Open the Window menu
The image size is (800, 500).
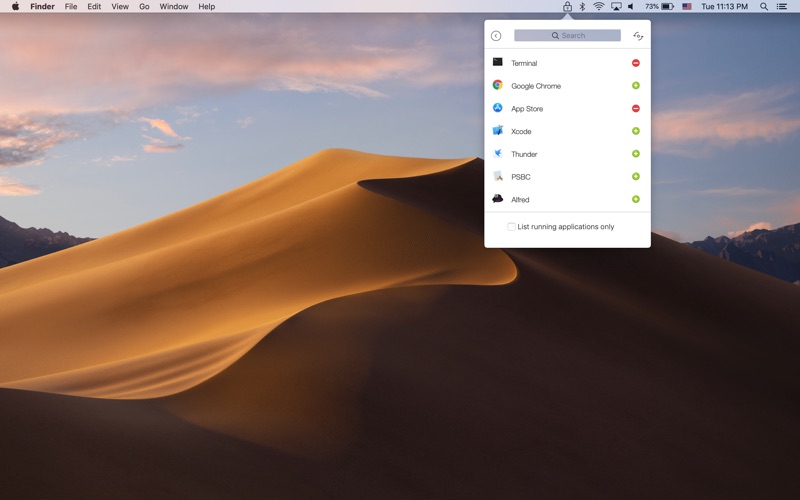pos(173,7)
